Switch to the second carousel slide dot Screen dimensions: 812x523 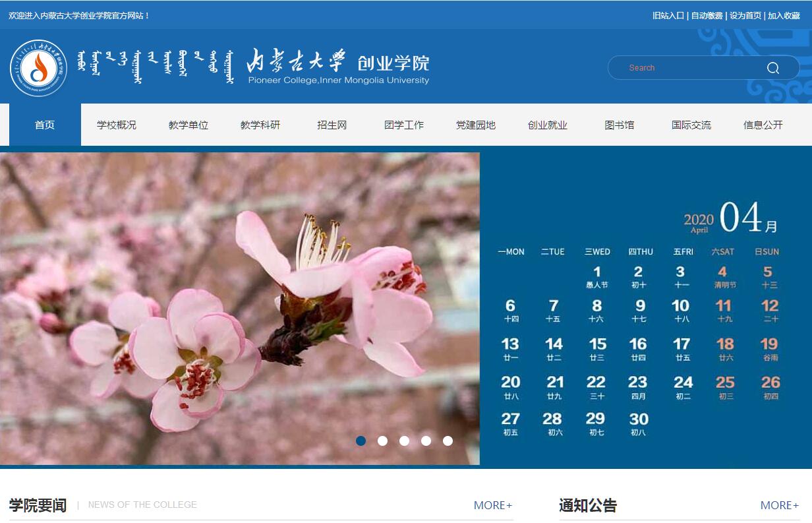pyautogui.click(x=382, y=441)
